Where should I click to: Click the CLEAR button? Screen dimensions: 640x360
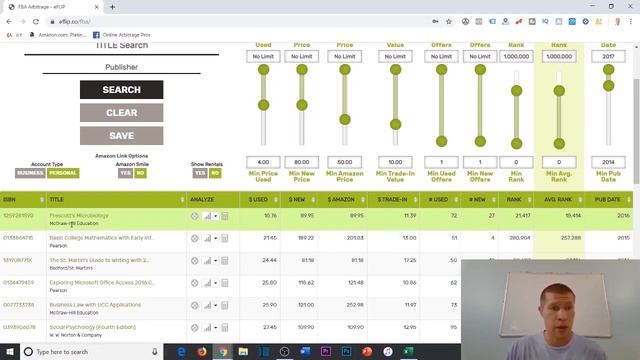pos(122,113)
